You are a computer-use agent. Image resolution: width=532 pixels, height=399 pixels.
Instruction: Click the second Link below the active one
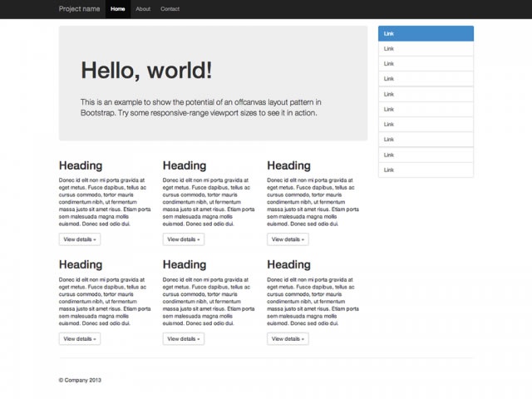pyautogui.click(x=426, y=64)
